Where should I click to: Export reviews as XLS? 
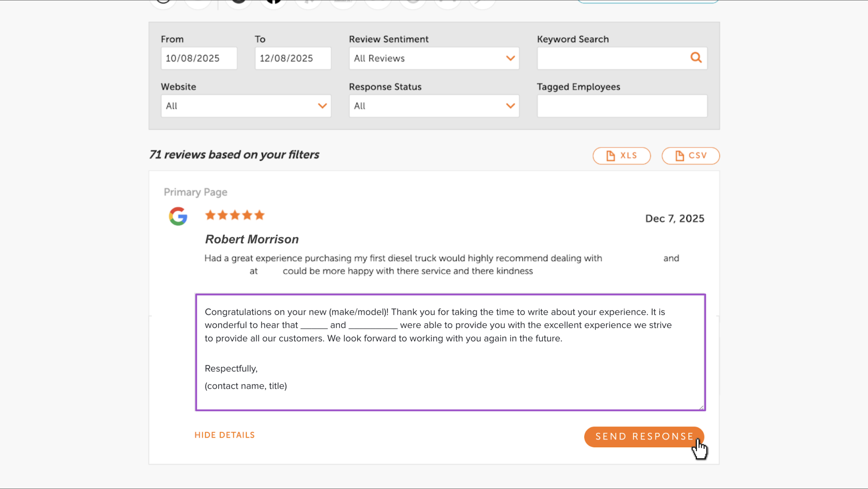tap(622, 156)
